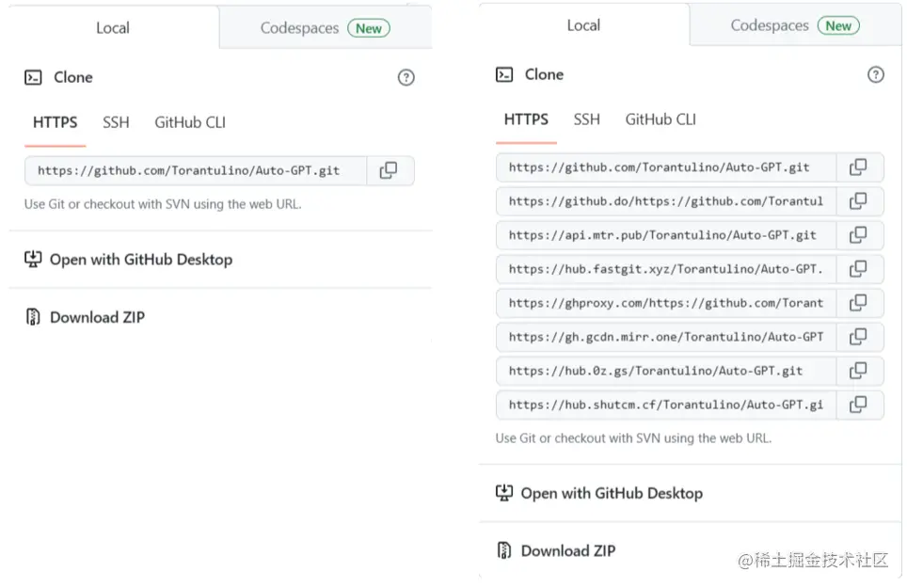Screen dimensions: 907x588
Task: Click the Clone terminal icon in right panel
Action: 504,74
